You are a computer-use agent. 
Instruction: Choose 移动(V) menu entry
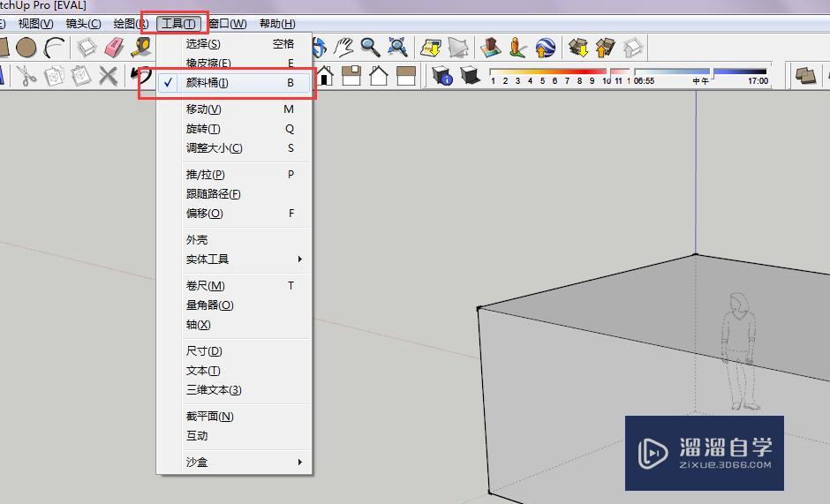coord(234,109)
